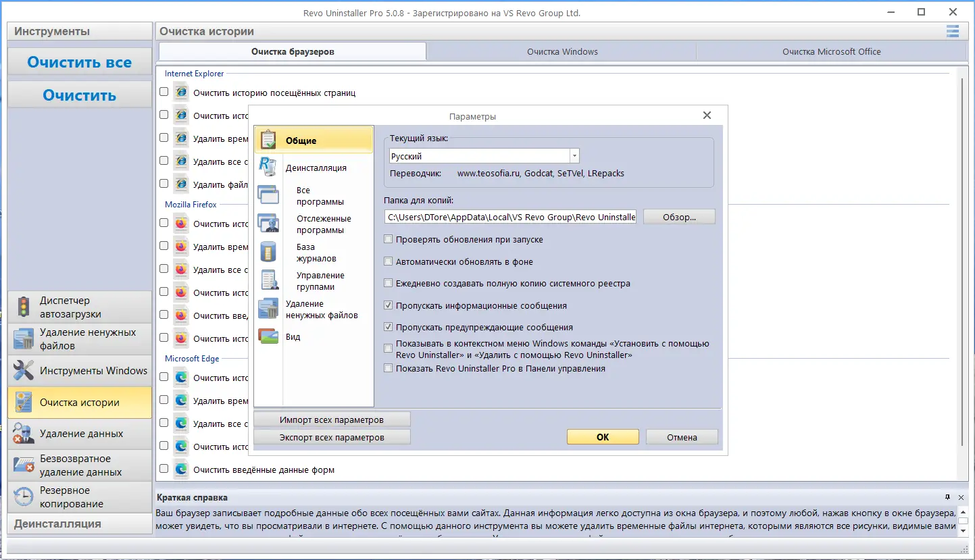Image resolution: width=975 pixels, height=560 pixels.
Task: Click the sidebar icon beside Удаление ненужных файлов
Action: (24, 339)
